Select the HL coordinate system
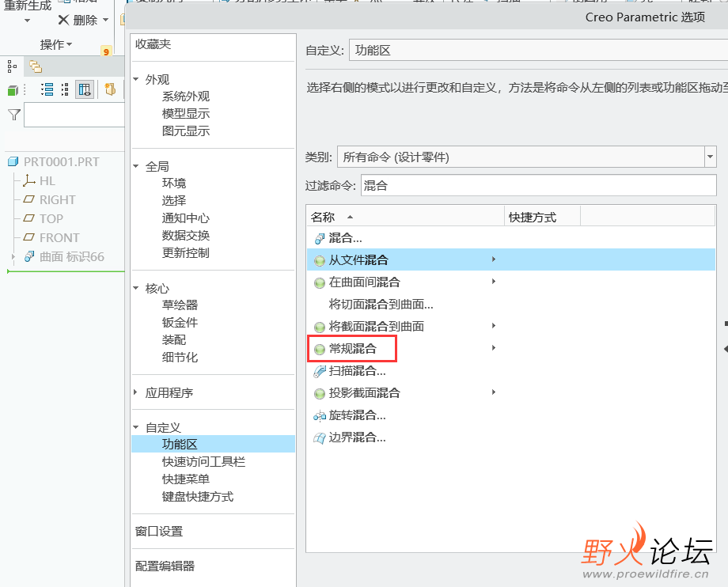The width and height of the screenshot is (728, 587). click(x=47, y=181)
